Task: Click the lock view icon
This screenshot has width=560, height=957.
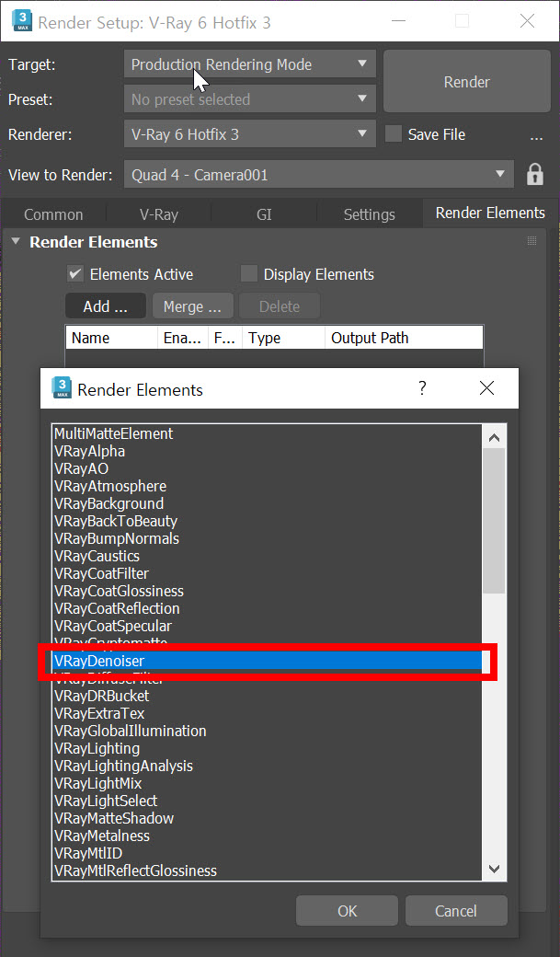Action: (535, 175)
